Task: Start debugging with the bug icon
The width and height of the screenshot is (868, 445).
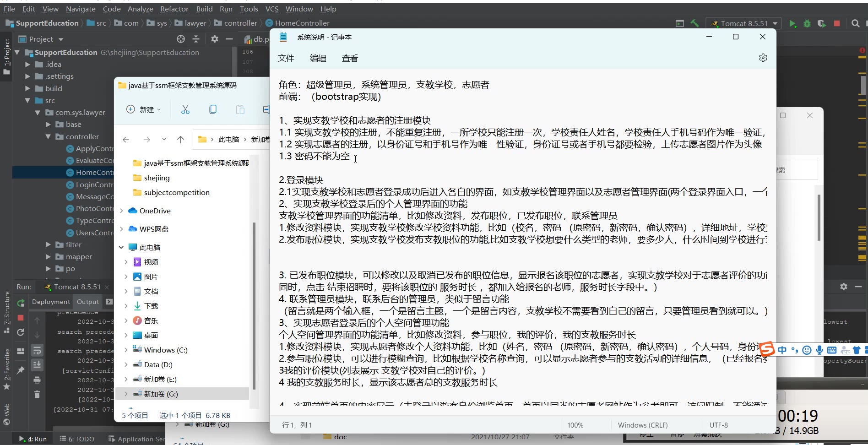Action: coord(807,23)
